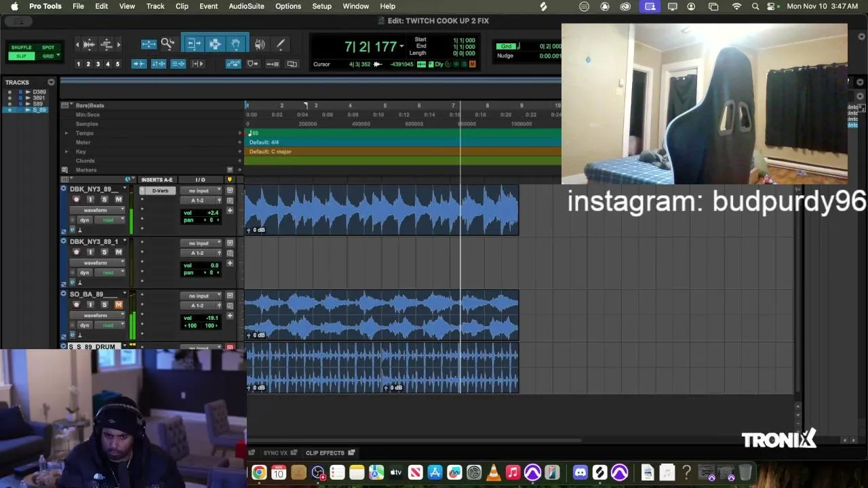
Task: Open the D-Verb insert plug-in
Action: tap(160, 190)
